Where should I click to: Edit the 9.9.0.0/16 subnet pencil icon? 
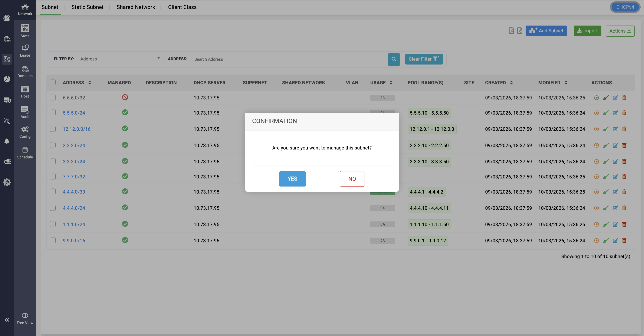click(615, 240)
